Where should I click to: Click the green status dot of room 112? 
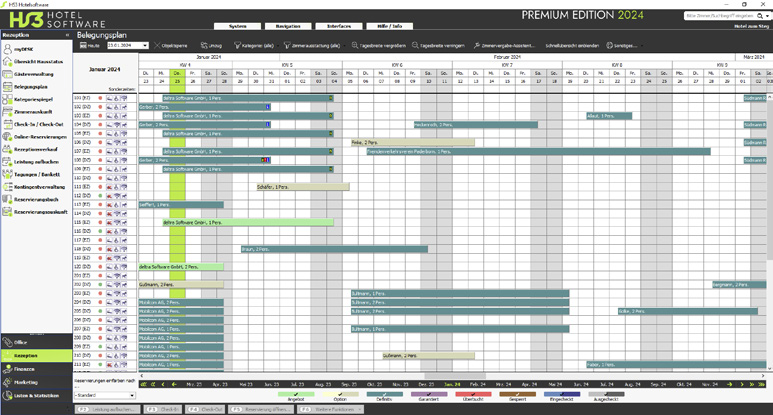point(101,196)
